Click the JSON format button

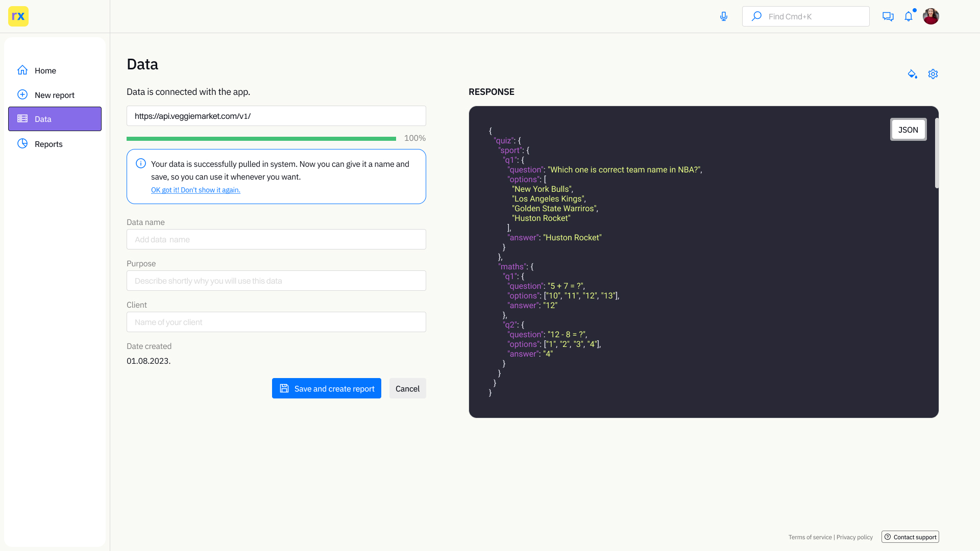[x=908, y=130]
